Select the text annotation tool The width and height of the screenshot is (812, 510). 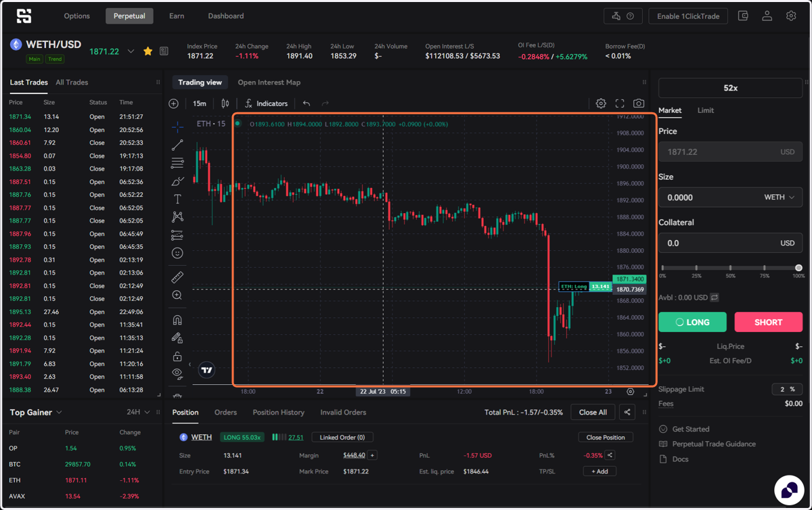[x=177, y=199]
